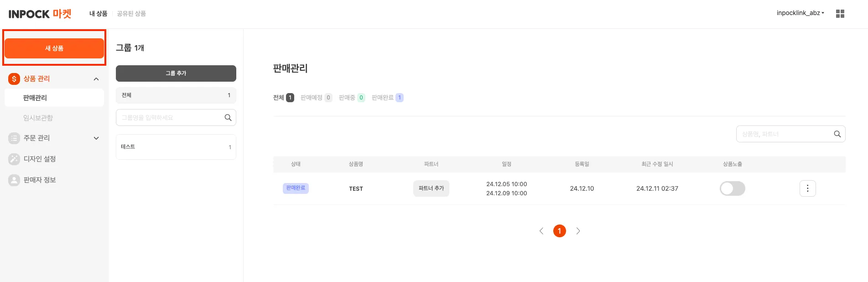Select the 판매완료 filter tab
This screenshot has width=868, height=282.
coord(387,98)
